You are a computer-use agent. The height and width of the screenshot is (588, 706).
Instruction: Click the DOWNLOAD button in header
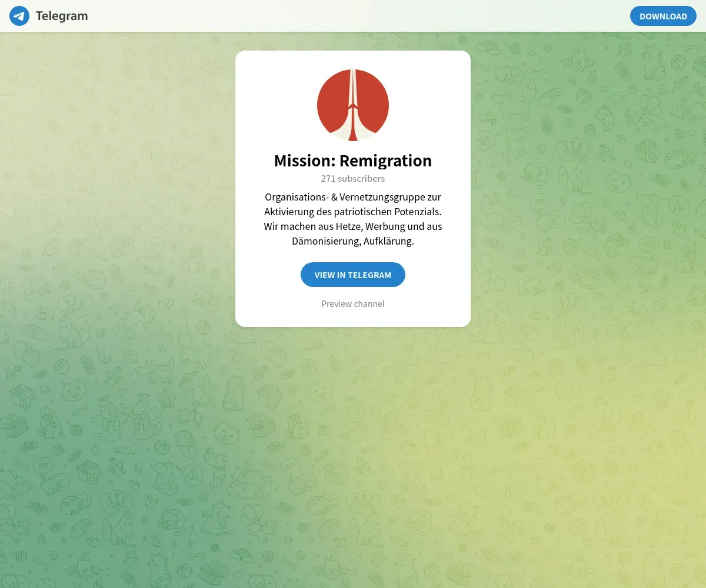point(663,16)
